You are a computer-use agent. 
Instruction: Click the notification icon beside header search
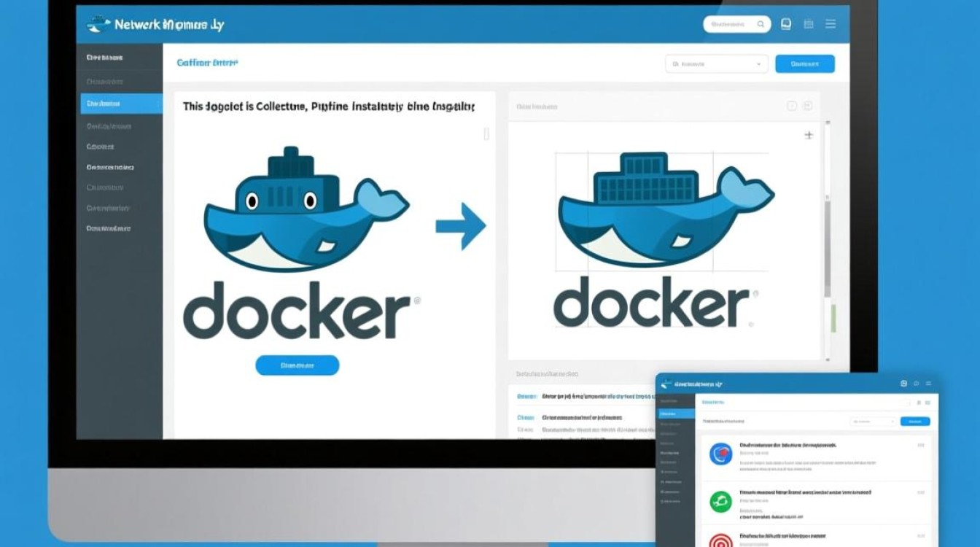786,24
